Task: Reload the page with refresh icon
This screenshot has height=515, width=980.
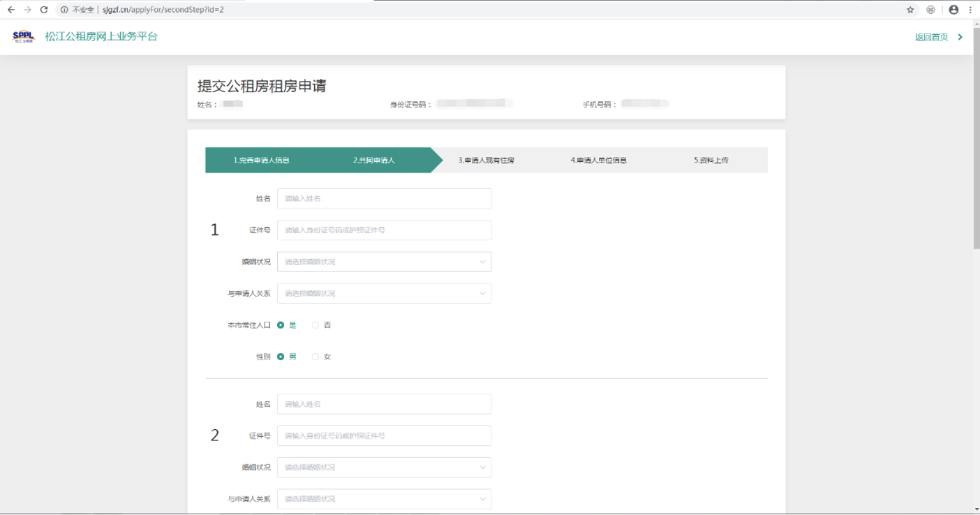Action: click(x=44, y=10)
